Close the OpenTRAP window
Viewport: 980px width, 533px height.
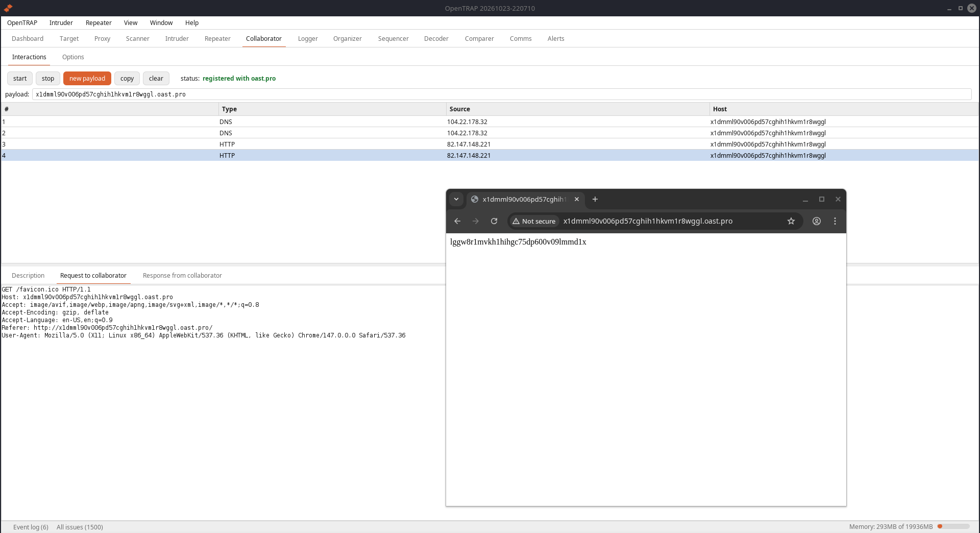(972, 8)
